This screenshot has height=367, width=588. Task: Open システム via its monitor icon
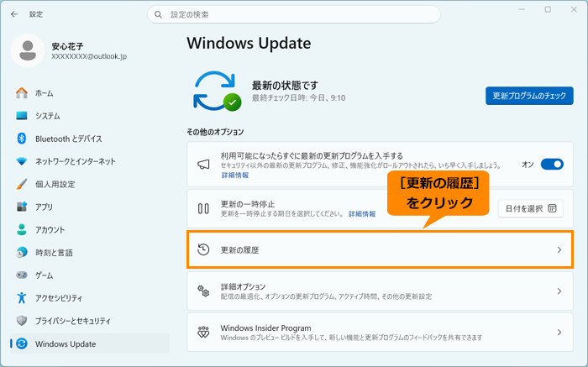[x=22, y=116]
